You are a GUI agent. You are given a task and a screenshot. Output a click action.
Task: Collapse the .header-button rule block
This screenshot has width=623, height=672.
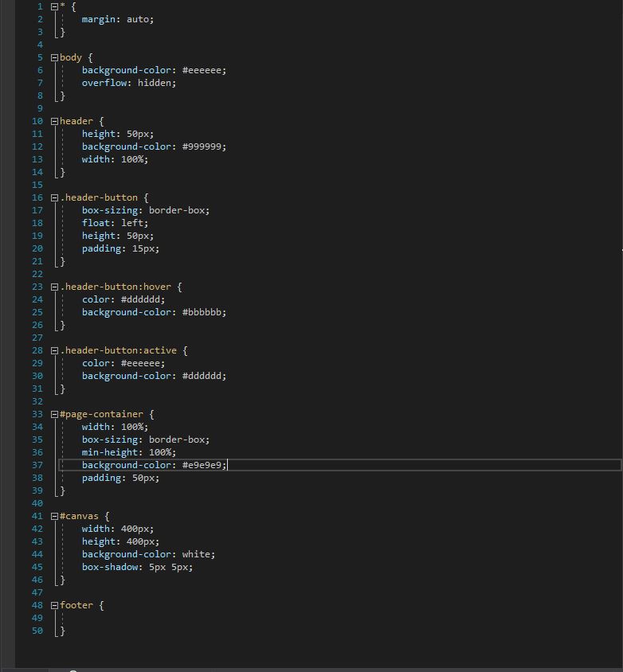click(54, 198)
